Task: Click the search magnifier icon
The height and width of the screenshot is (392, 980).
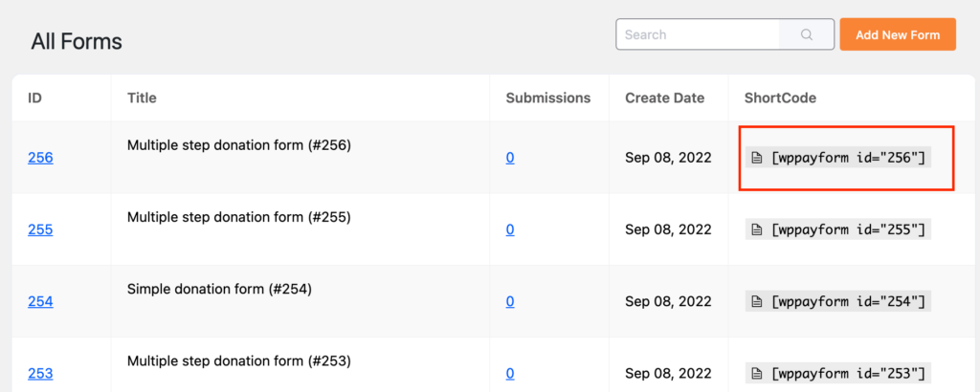Action: click(x=806, y=34)
